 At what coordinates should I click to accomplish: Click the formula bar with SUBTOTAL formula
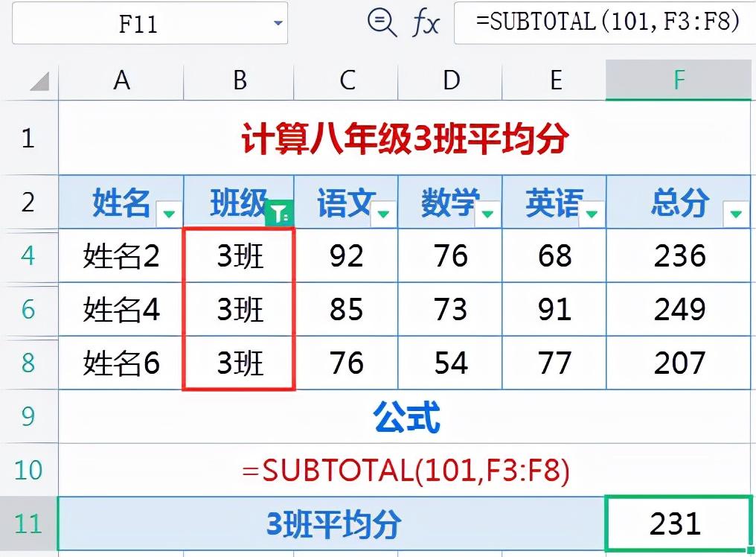[605, 23]
